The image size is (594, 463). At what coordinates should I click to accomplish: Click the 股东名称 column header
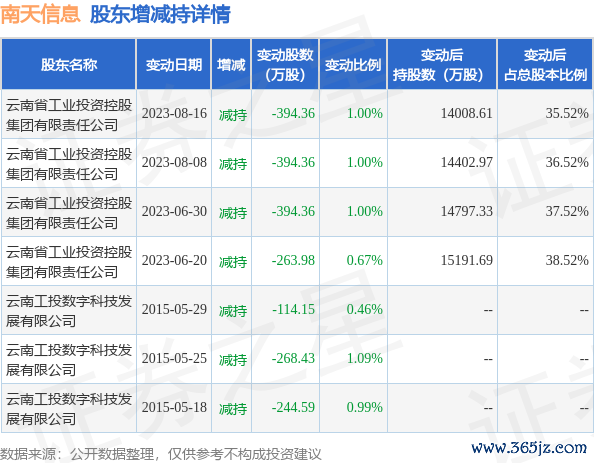click(x=69, y=64)
